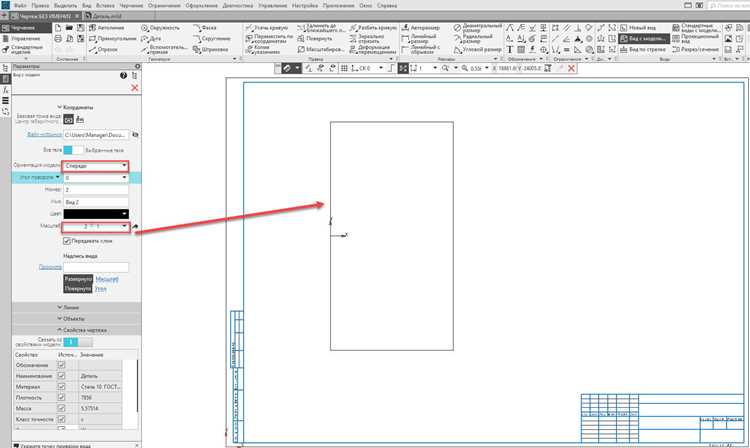Click the Проекционный вид tool
The width and height of the screenshot is (750, 448).
695,38
